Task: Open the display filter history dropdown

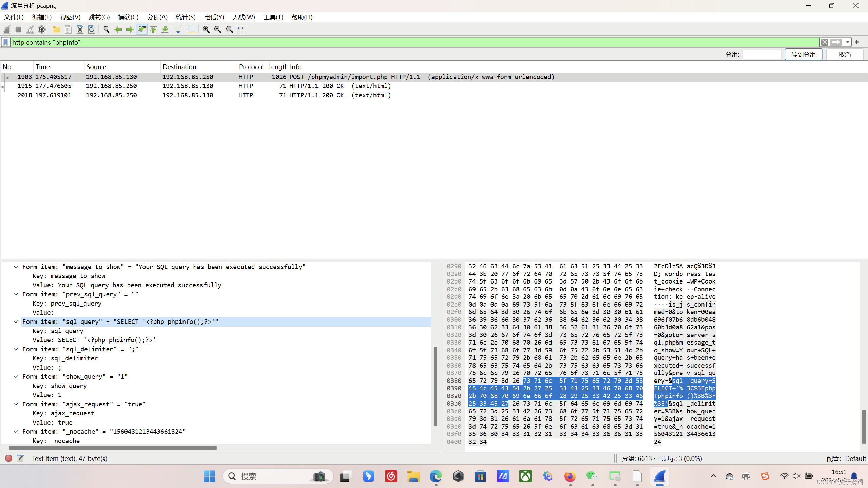Action: [x=848, y=42]
